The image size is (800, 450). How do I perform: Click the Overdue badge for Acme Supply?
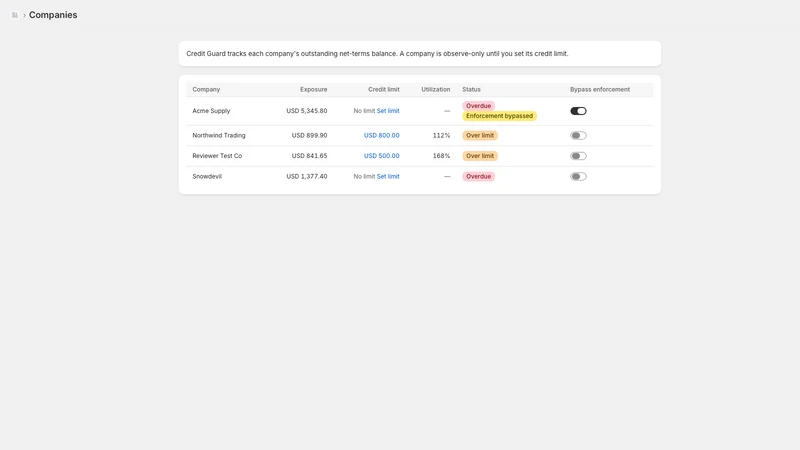click(479, 106)
